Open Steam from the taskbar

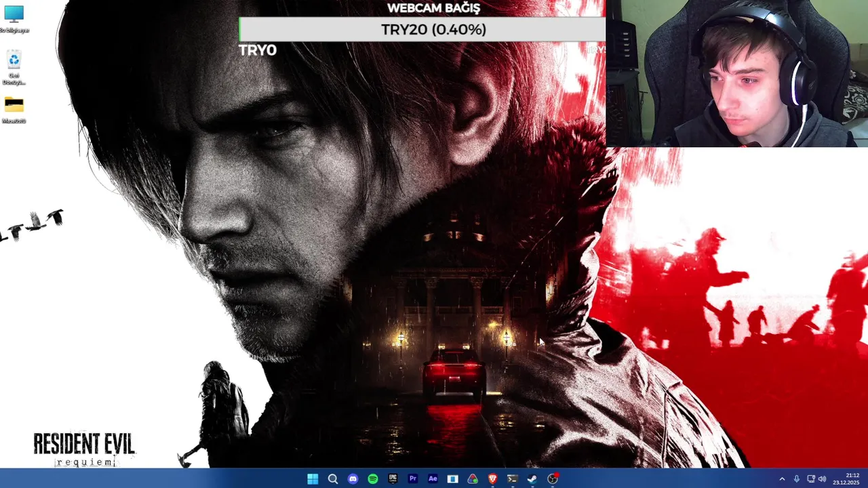pos(532,479)
